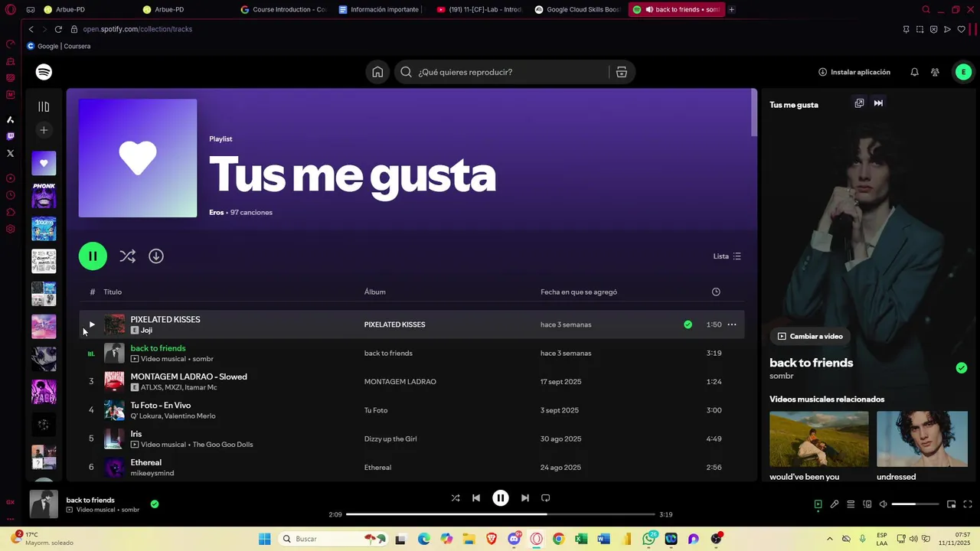Enter full screen mode icon
Viewport: 980px width, 551px height.
[968, 504]
